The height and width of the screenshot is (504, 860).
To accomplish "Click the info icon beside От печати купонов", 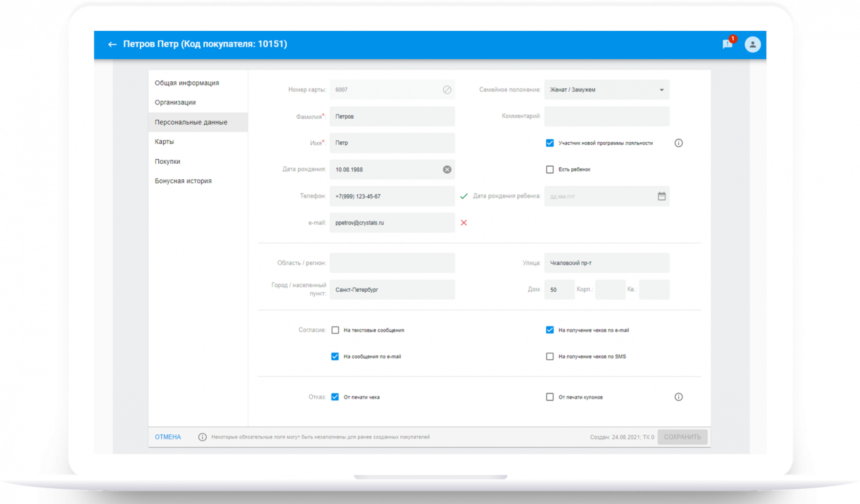I will tap(678, 397).
